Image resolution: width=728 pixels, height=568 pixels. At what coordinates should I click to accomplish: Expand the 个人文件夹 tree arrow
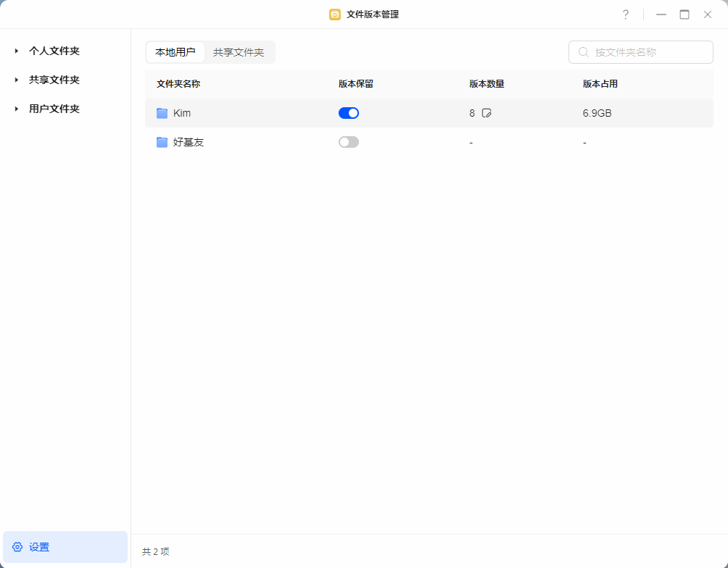(x=17, y=51)
